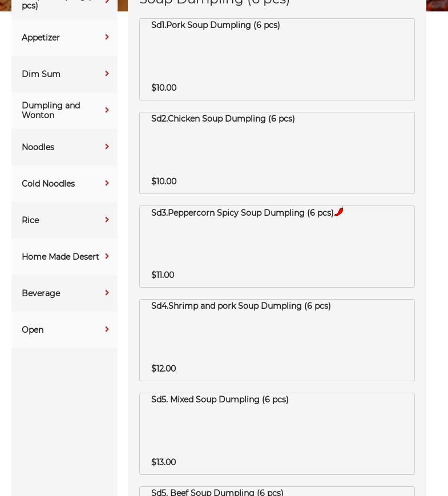Expand the Dumpling and Wonton arrow
Viewport: 448px width, 496px height.
click(x=107, y=110)
